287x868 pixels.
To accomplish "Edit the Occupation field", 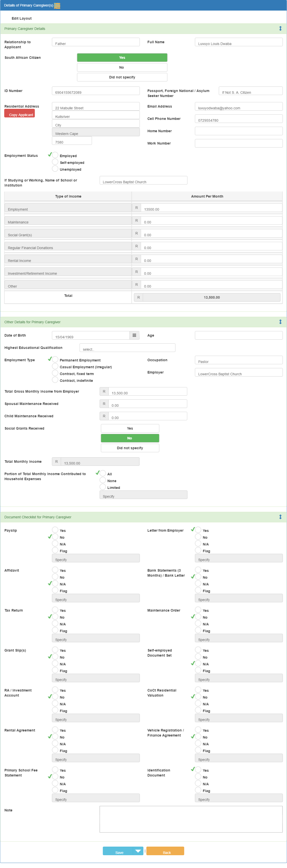I will pyautogui.click(x=239, y=360).
